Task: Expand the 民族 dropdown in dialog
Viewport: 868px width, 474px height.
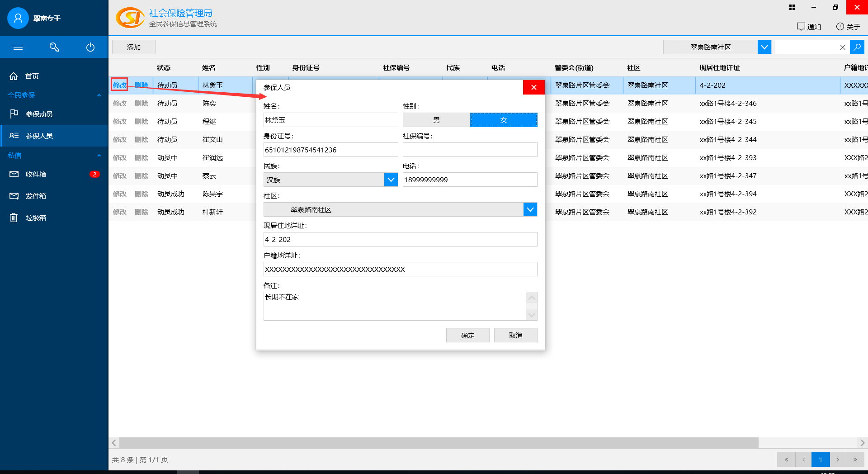Action: point(391,180)
